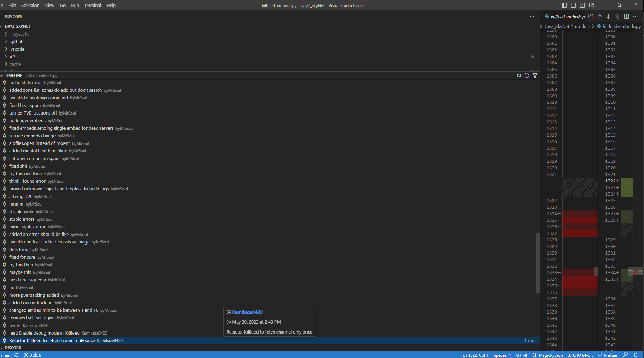644x358 pixels.
Task: Click the Python file icon in breadcrumb
Action: tap(599, 26)
